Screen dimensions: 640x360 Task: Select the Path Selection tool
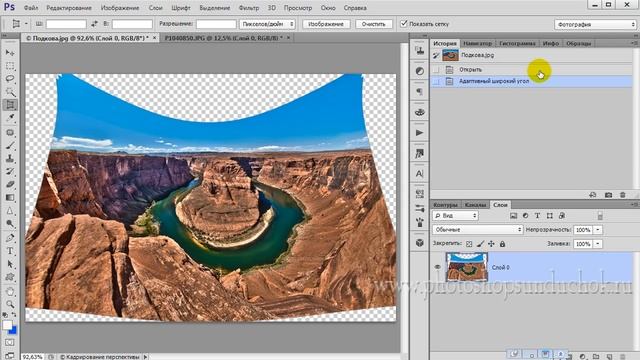click(x=10, y=264)
